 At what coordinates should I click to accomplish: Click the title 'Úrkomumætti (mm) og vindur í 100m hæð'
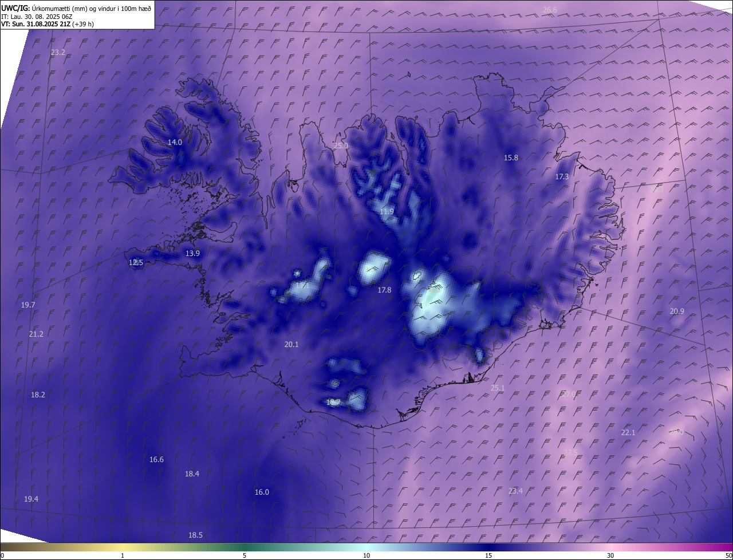tap(90, 7)
